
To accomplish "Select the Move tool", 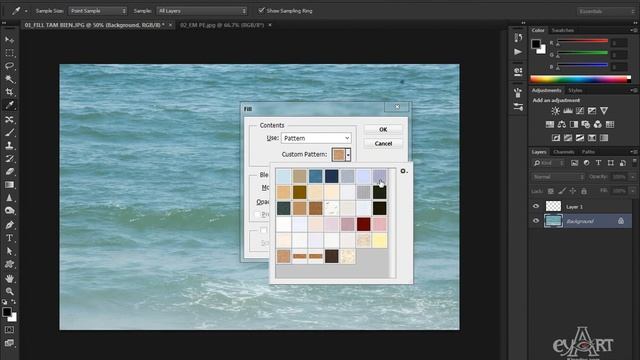I will [x=9, y=40].
